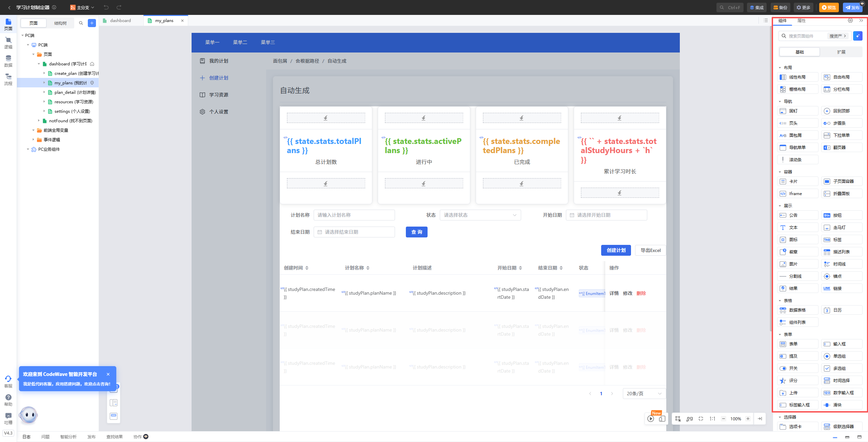Collapse the 前端全局变量 folder
868x442 pixels.
[33, 130]
